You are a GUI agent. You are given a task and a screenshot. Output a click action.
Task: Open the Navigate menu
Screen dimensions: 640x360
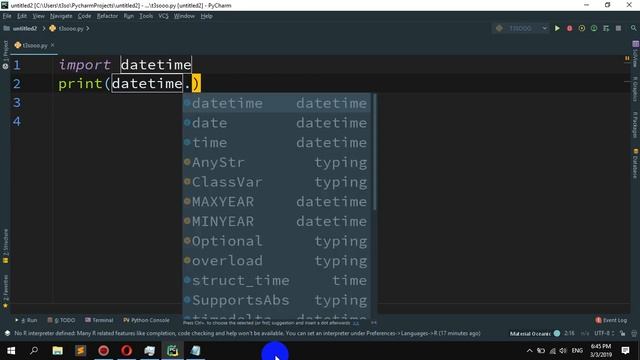61,16
